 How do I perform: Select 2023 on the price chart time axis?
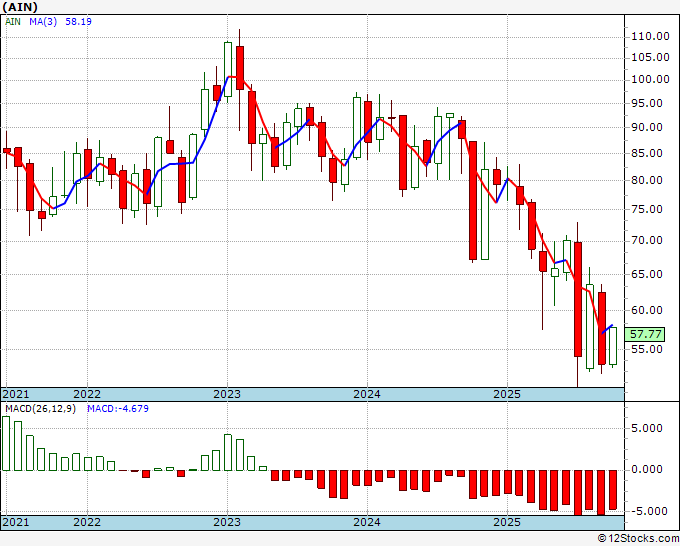227,394
